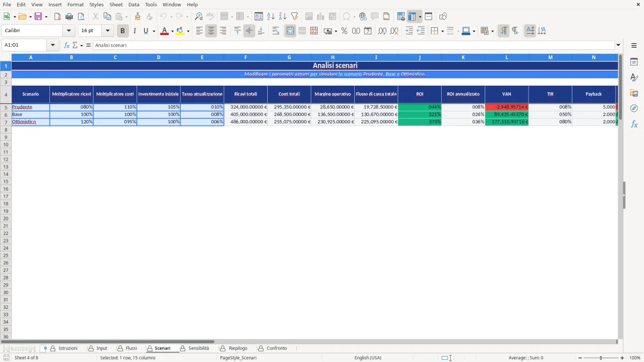Open the sidebar Gallery panel
The height and width of the screenshot is (362, 644).
click(634, 93)
